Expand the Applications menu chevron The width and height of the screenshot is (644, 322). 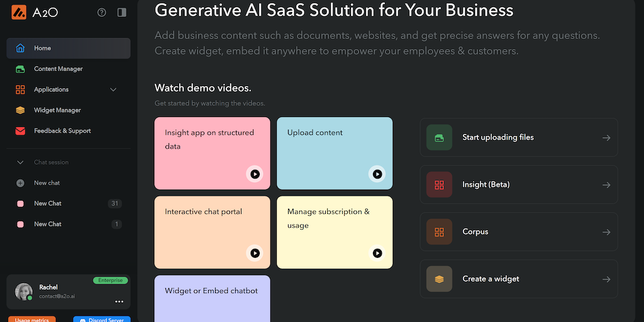[113, 90]
